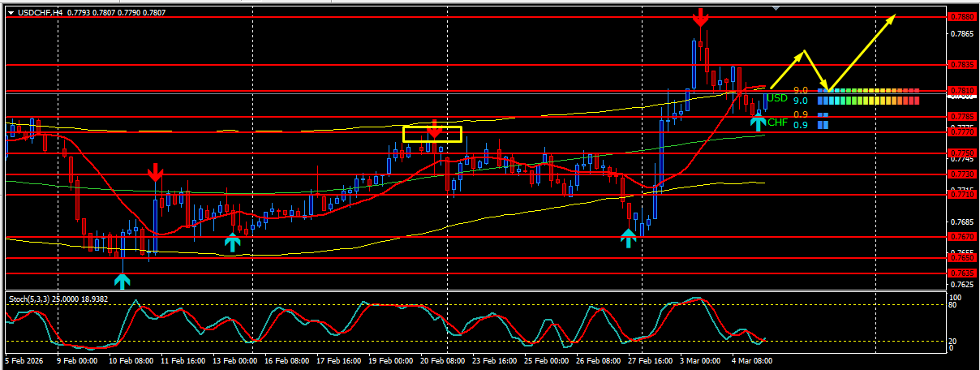Select the 0.7670 red price level label

click(961, 237)
